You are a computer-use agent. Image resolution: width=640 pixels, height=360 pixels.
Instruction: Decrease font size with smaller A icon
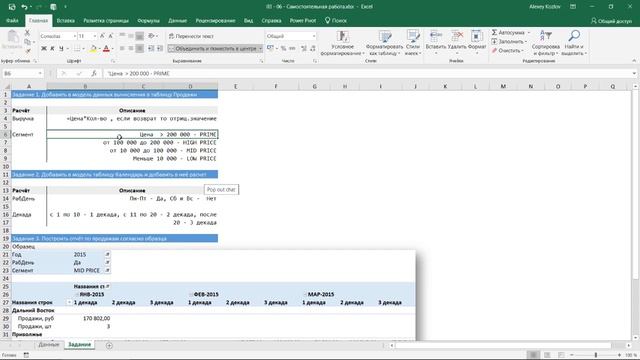(111, 36)
